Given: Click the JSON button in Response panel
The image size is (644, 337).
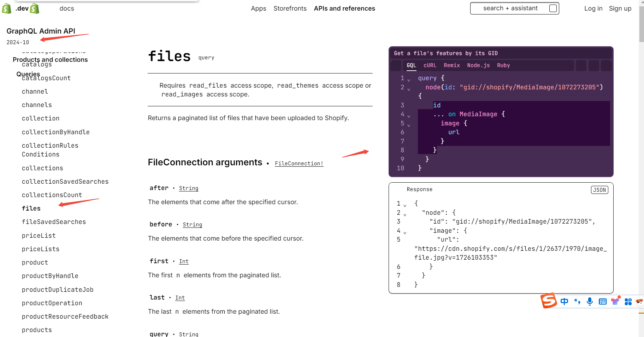Looking at the screenshot, I should [x=599, y=190].
